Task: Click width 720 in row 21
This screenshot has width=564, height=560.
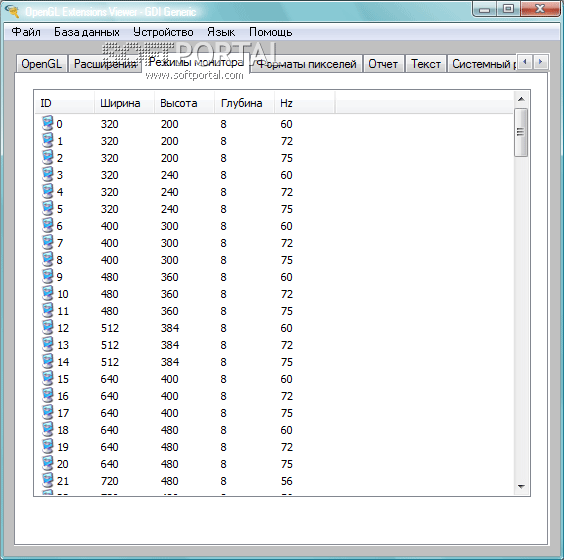Action: 109,481
